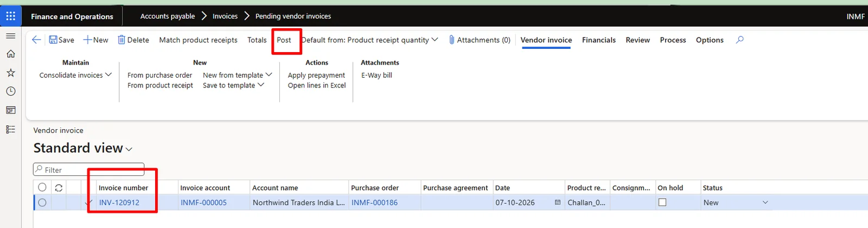Post the vendor invoice
868x228 pixels.
pyautogui.click(x=284, y=40)
